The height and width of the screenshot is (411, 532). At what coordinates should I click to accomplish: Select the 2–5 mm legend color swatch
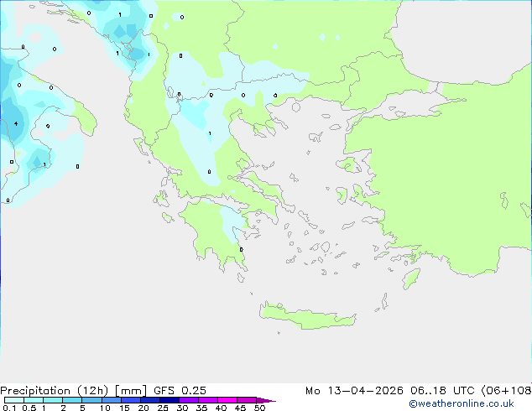pyautogui.click(x=72, y=400)
